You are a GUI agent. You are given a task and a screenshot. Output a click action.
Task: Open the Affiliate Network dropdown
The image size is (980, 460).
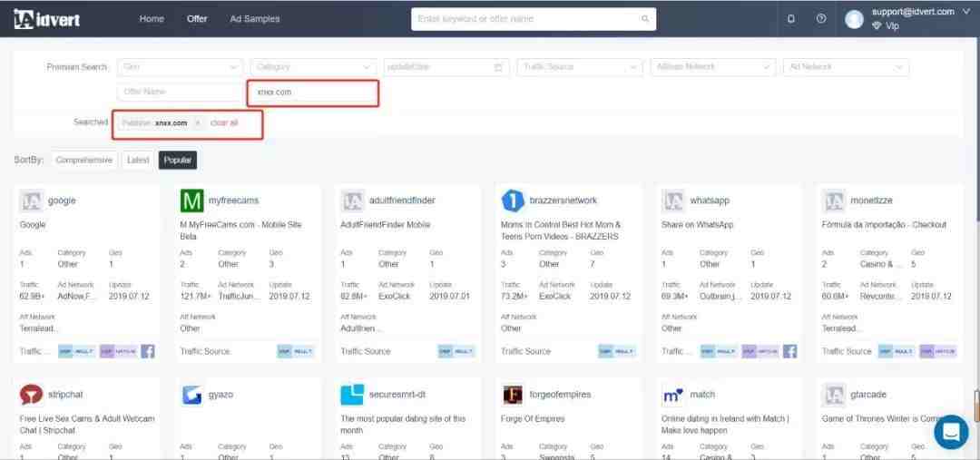pyautogui.click(x=713, y=67)
